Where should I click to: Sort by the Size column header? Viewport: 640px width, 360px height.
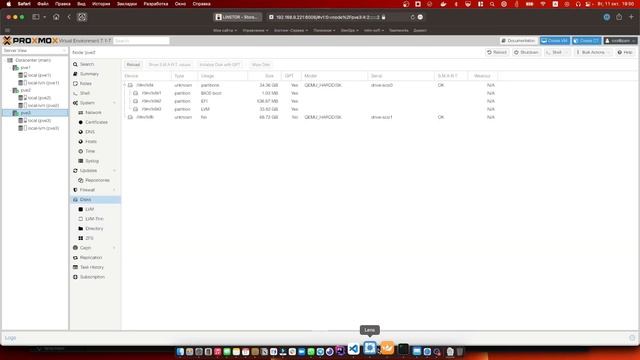(x=264, y=76)
